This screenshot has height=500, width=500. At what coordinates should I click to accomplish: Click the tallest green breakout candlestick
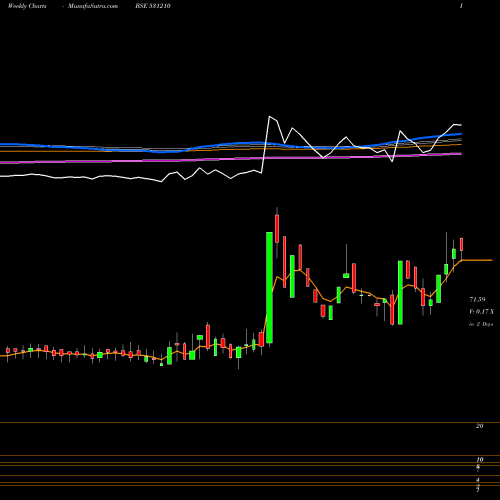(269, 287)
